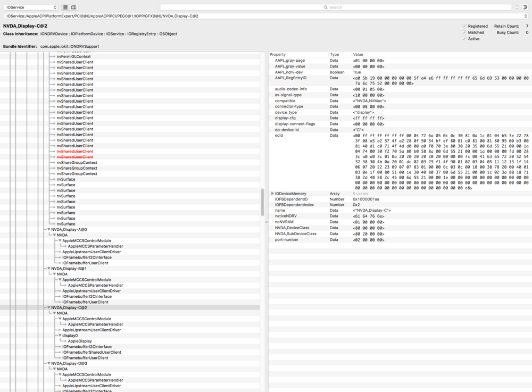Click the 0x1000001aa value cell
532x392 pixels.
click(x=366, y=199)
